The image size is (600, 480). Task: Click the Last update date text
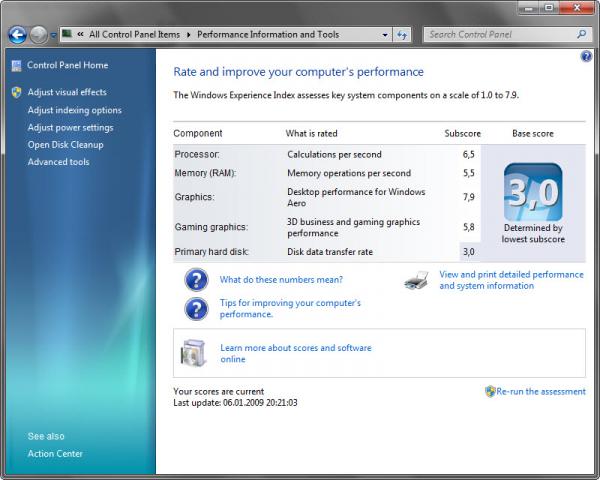click(x=235, y=403)
